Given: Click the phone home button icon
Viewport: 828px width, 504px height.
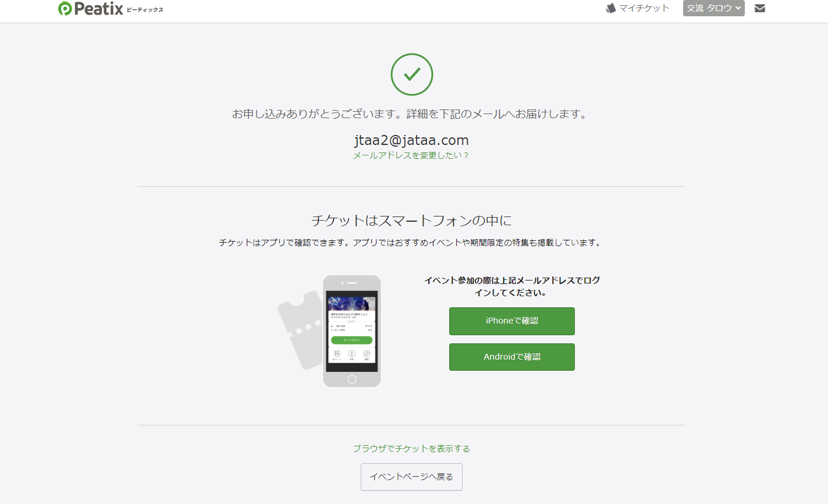Looking at the screenshot, I should point(351,379).
